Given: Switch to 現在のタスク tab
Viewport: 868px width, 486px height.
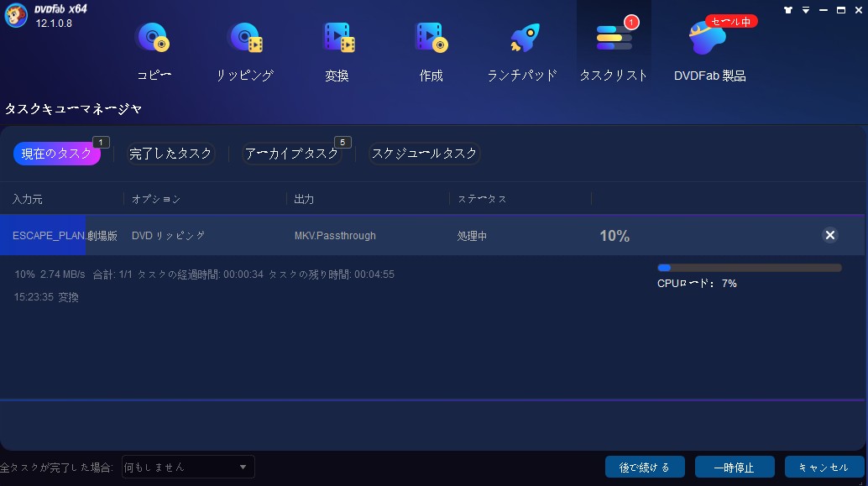Looking at the screenshot, I should [x=56, y=154].
